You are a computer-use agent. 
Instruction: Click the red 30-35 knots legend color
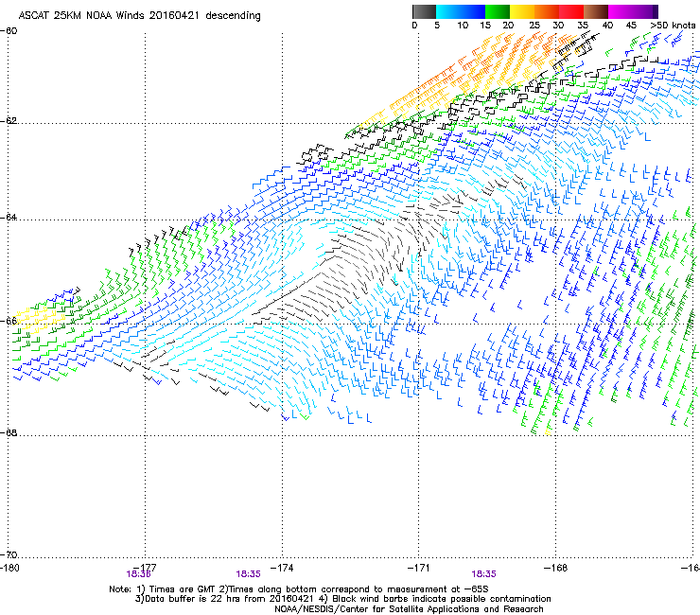571,11
